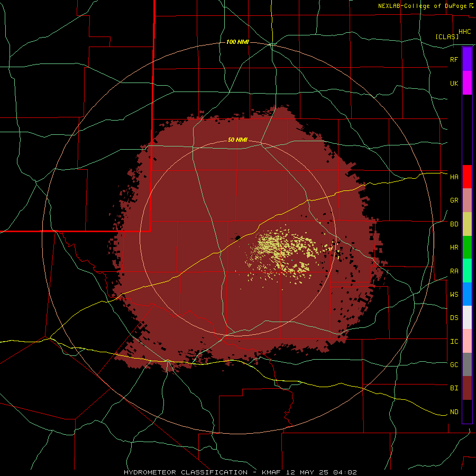Click the HR legend label
The width and height of the screenshot is (476, 476).
click(x=454, y=248)
